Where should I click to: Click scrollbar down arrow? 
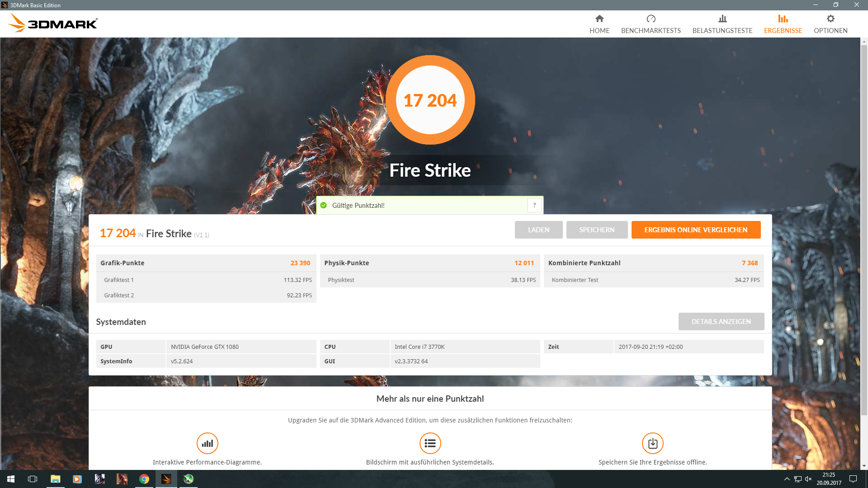[x=864, y=466]
